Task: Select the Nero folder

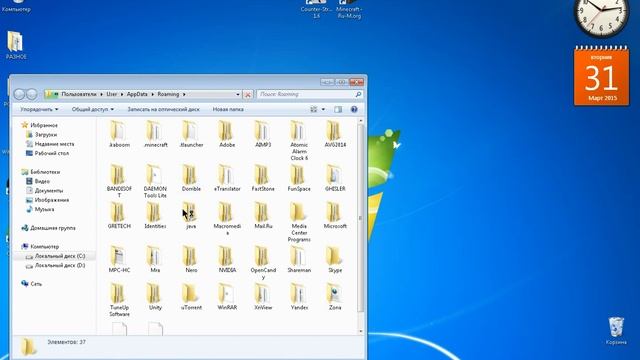Action: point(191,260)
